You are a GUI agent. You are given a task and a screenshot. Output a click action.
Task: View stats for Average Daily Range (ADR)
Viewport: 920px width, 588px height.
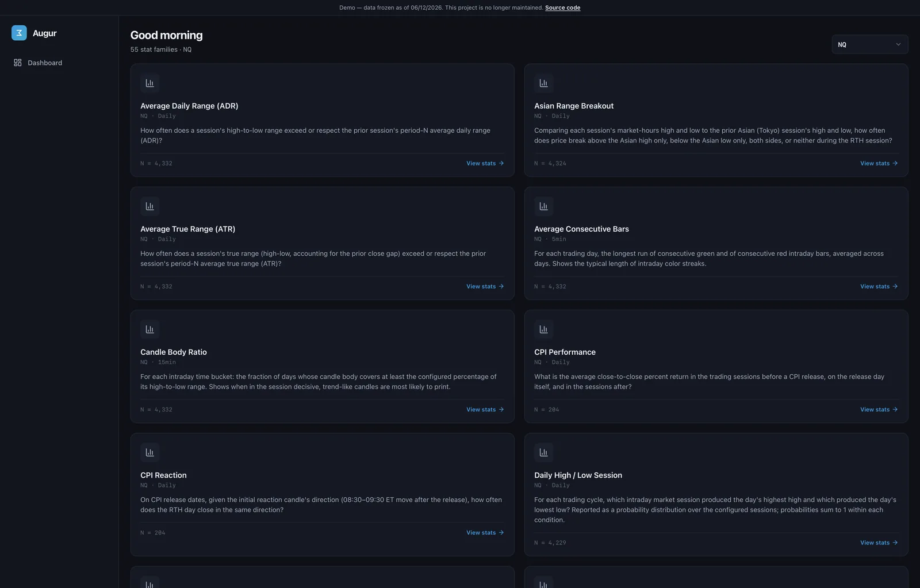485,163
